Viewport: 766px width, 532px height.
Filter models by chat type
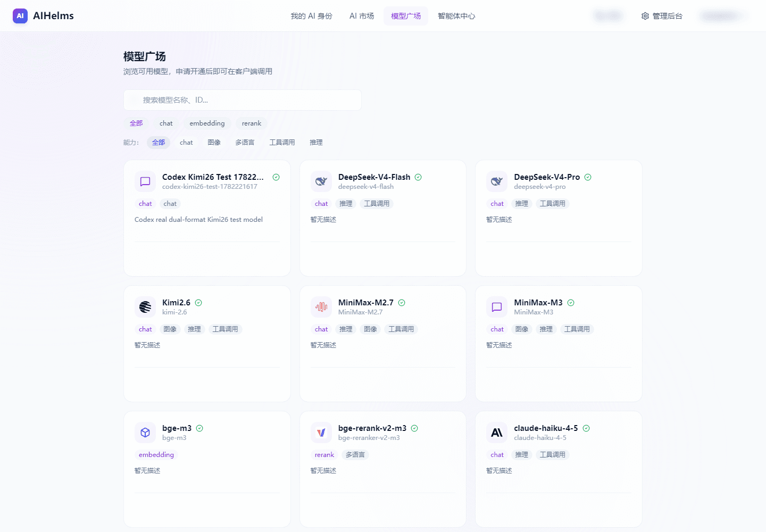pos(166,123)
